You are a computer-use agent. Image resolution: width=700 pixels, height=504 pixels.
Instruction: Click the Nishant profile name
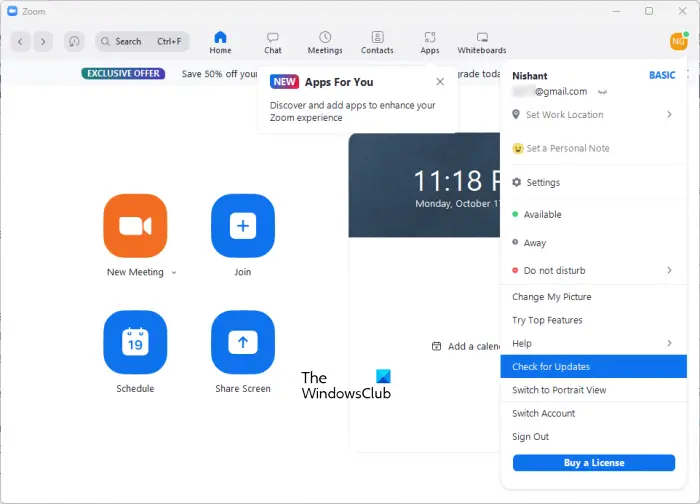click(529, 76)
